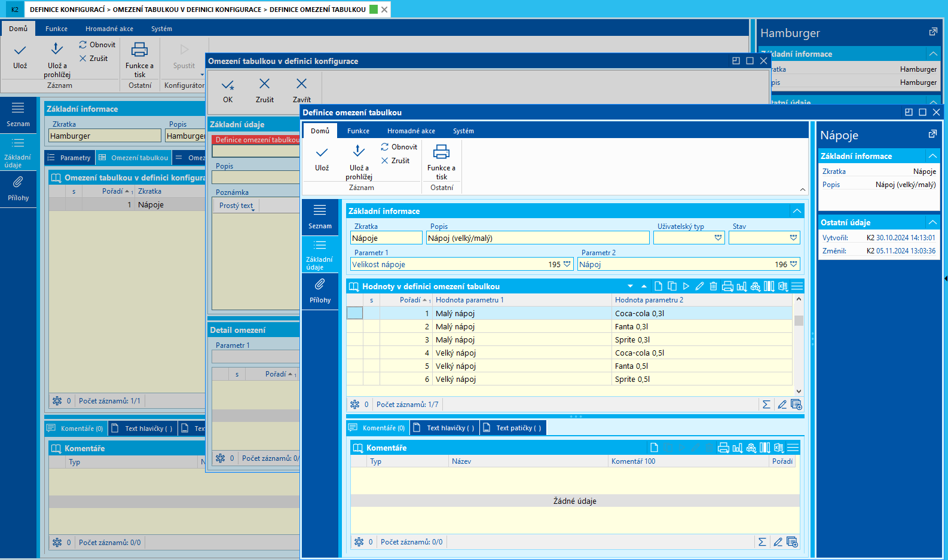Viewport: 948px width, 560px height.
Task: Click the sum sigma icon below the Hodnoty table
Action: [x=766, y=405]
